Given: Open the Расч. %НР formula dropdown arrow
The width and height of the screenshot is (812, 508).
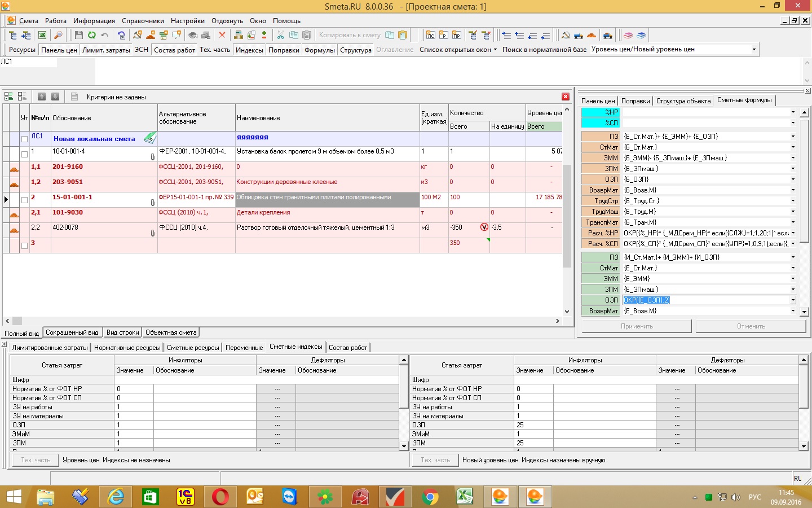Looking at the screenshot, I should click(x=793, y=233).
